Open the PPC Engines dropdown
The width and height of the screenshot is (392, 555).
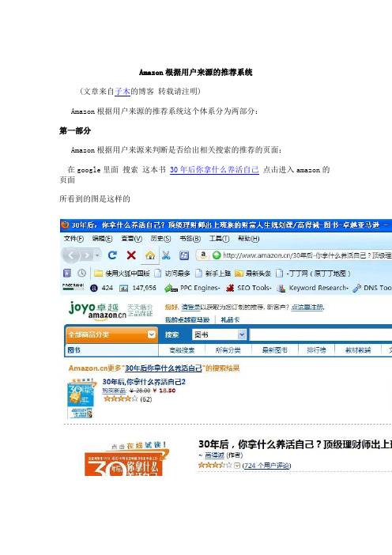193,288
